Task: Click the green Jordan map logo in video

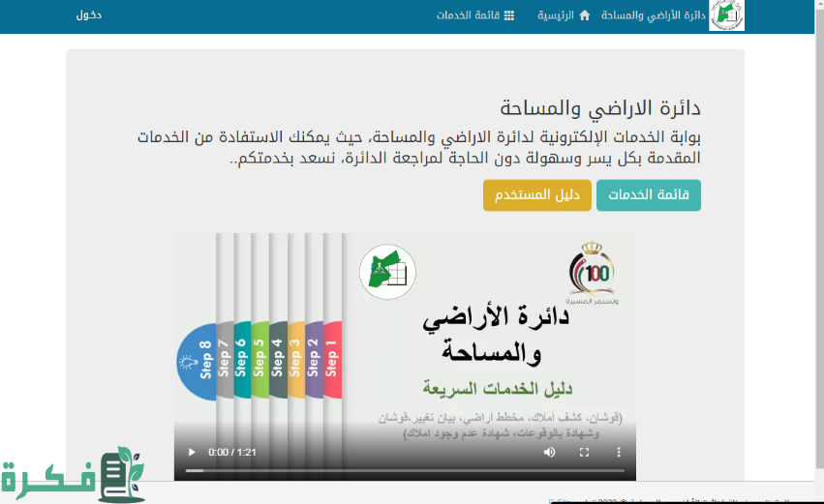Action: [x=387, y=272]
